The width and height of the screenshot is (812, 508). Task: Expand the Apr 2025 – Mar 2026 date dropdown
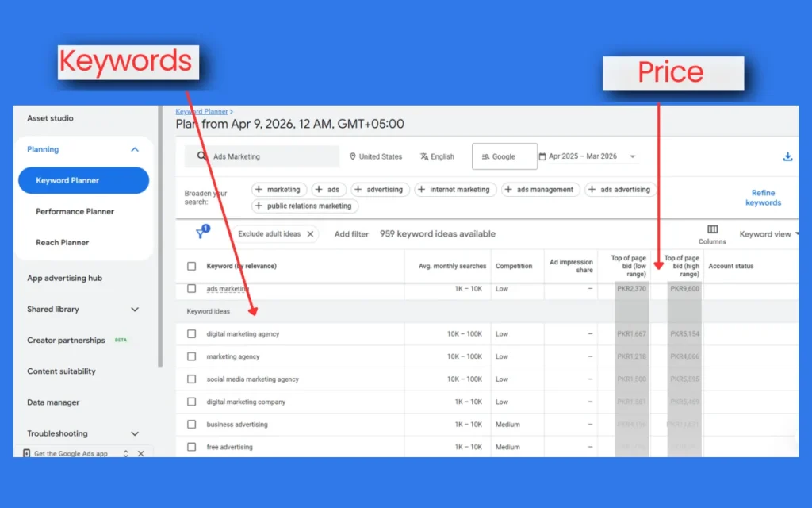(632, 156)
